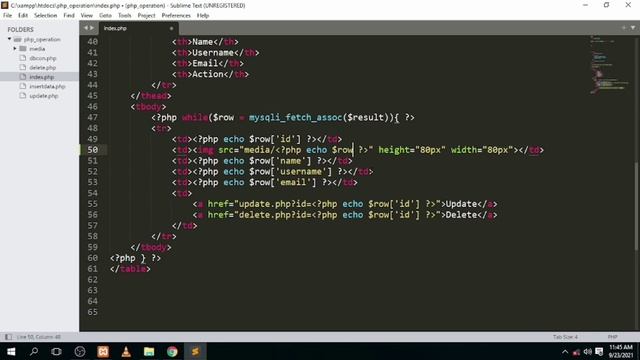Collapse the php_operation folder
The image size is (640, 360).
pyautogui.click(x=9, y=39)
